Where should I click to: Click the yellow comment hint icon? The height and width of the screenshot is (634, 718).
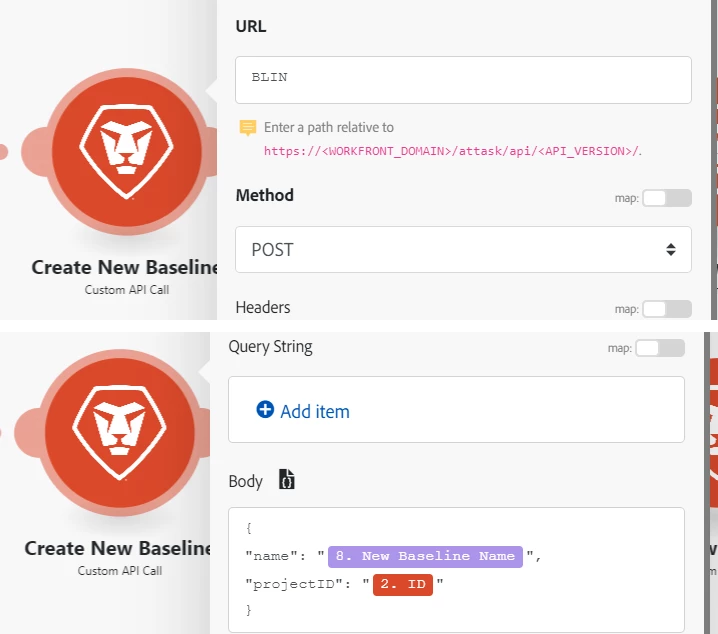tap(248, 128)
